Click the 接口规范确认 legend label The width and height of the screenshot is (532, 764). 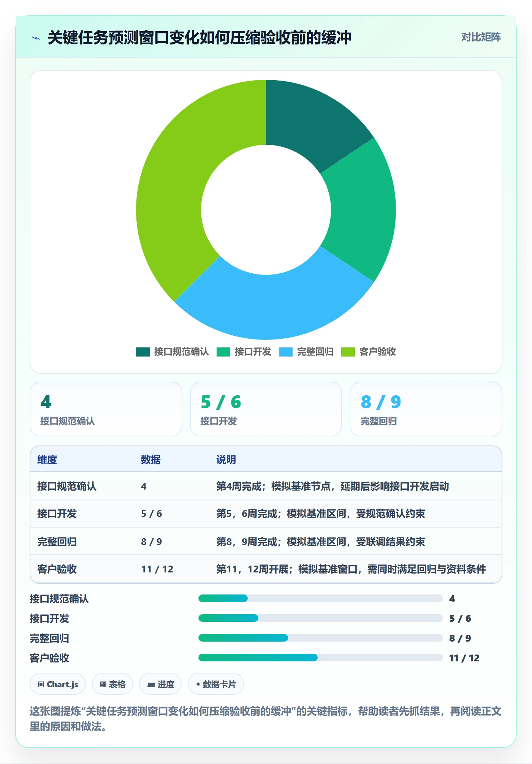(181, 352)
